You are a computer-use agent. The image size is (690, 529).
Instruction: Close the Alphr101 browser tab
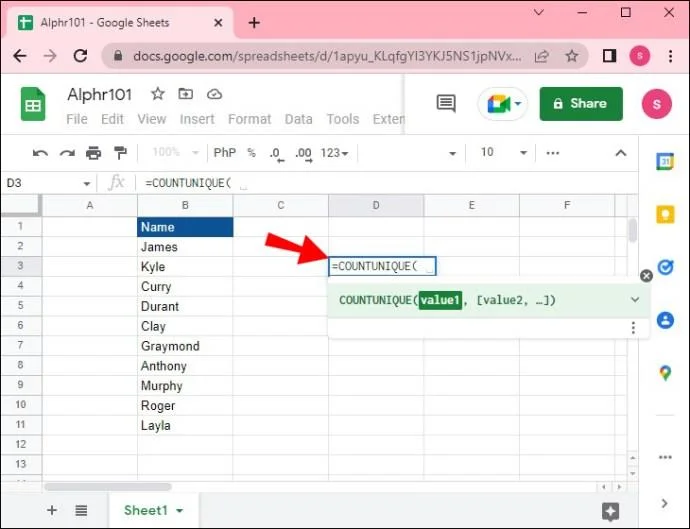[218, 23]
